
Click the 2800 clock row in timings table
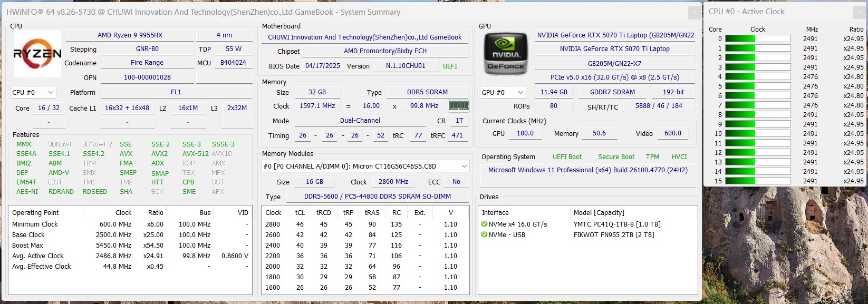[365, 224]
